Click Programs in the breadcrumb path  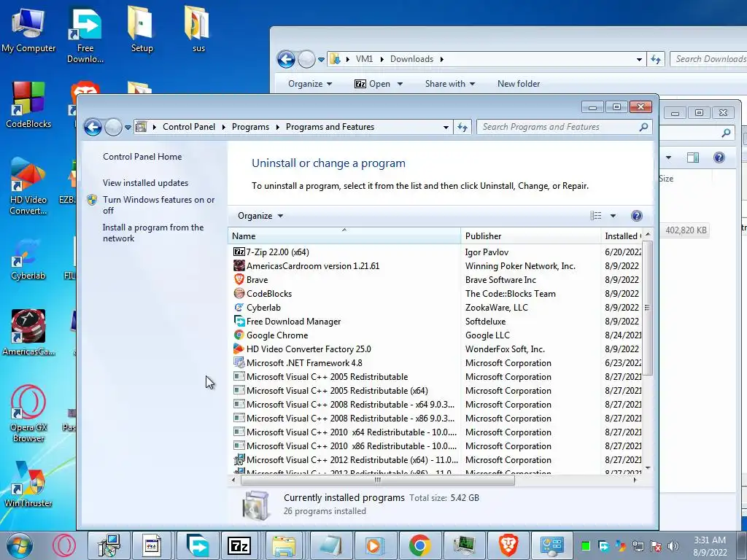coord(250,127)
